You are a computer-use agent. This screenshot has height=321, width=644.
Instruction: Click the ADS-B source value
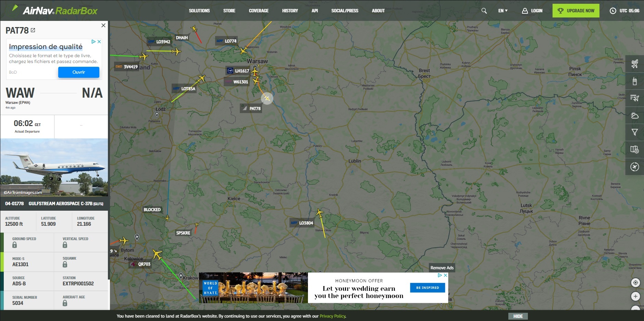coord(19,284)
